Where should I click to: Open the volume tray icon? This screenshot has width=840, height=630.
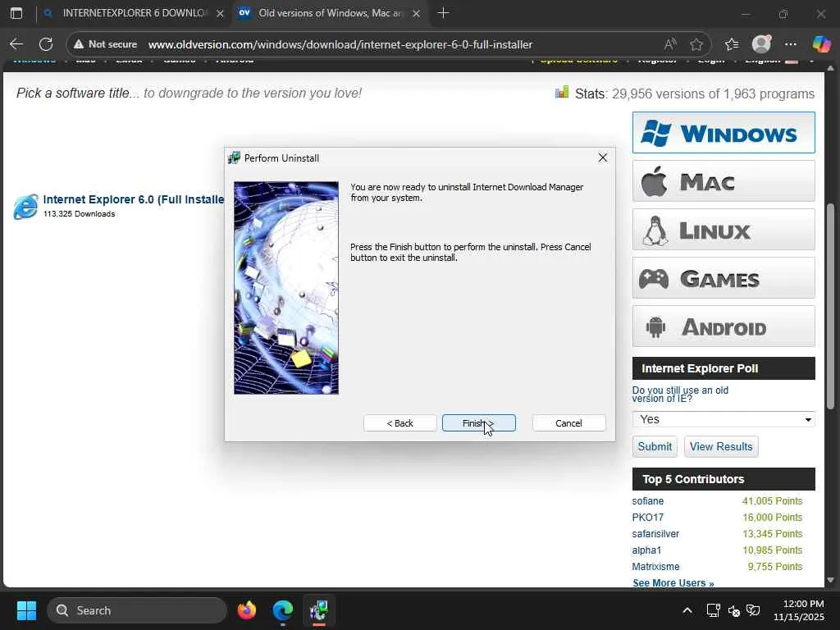pyautogui.click(x=734, y=610)
